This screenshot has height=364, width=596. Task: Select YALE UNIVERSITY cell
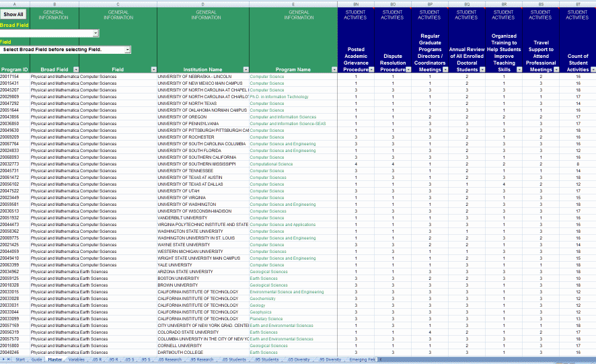coord(203,264)
